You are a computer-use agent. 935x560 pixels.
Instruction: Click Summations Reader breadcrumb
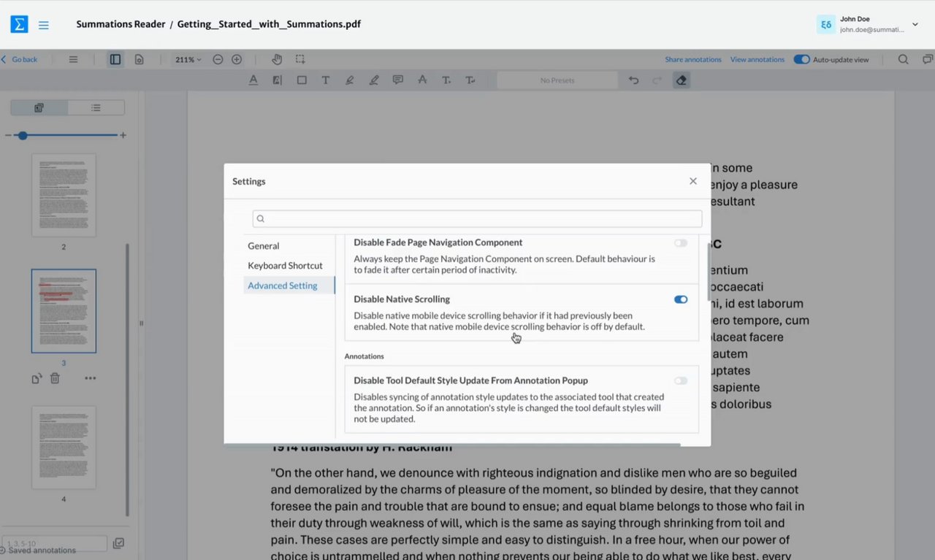[121, 24]
